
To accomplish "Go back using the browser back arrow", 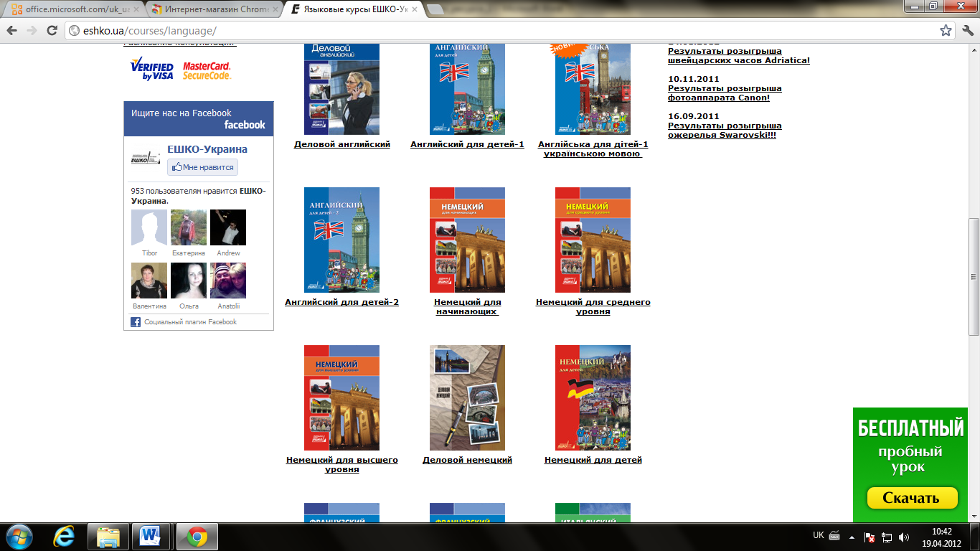I will tap(12, 31).
